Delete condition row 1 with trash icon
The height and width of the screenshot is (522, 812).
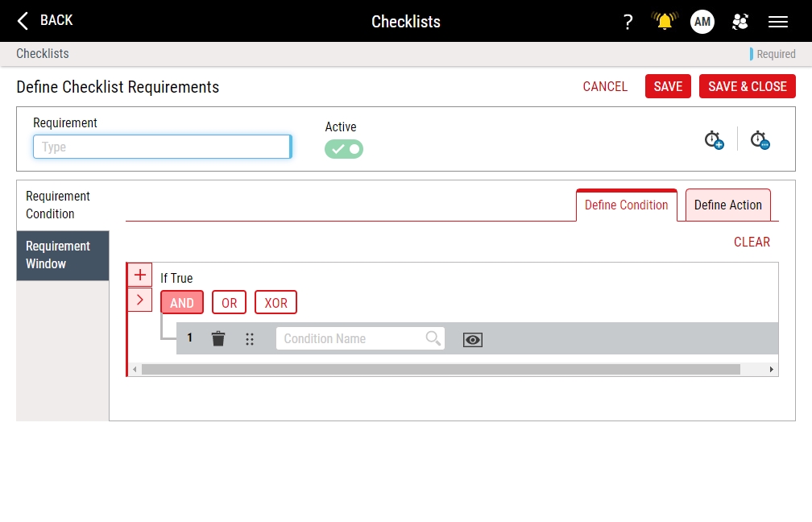pyautogui.click(x=218, y=339)
